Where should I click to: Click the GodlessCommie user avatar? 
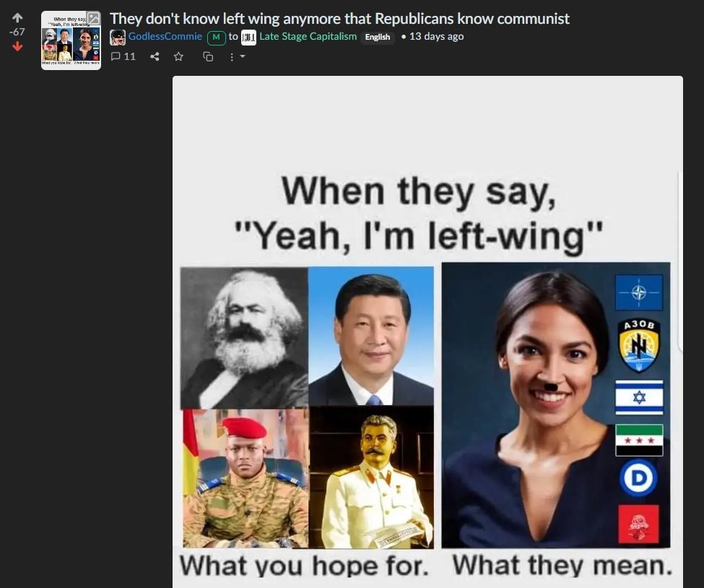tap(118, 38)
